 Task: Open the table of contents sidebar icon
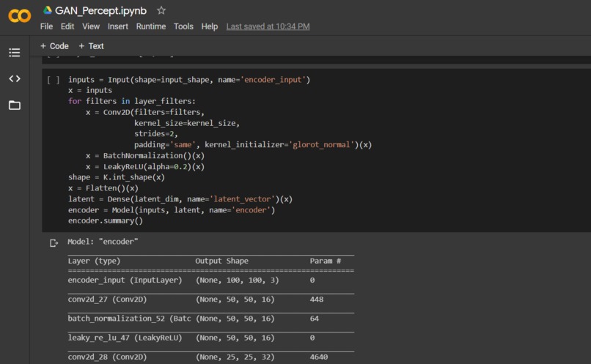tap(15, 52)
